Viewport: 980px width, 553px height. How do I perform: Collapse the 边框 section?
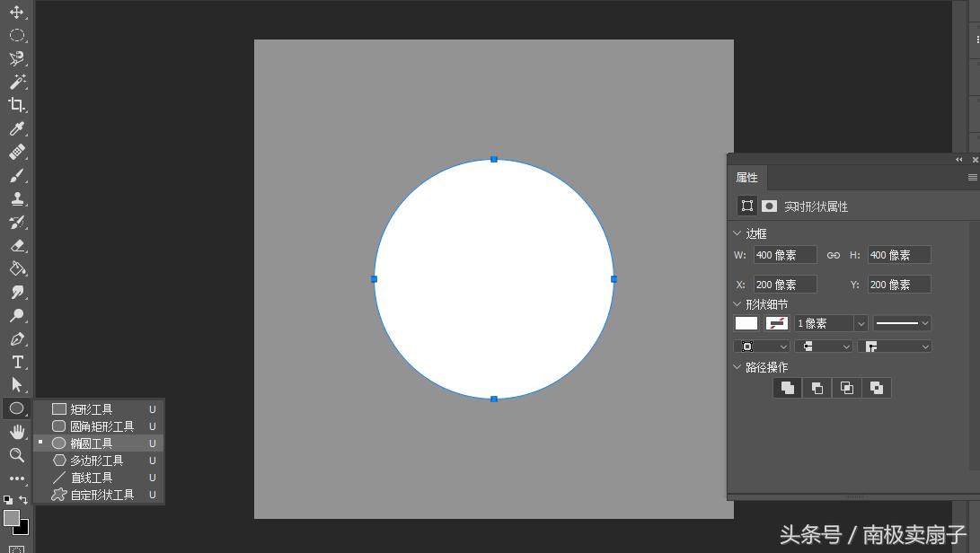click(x=737, y=233)
